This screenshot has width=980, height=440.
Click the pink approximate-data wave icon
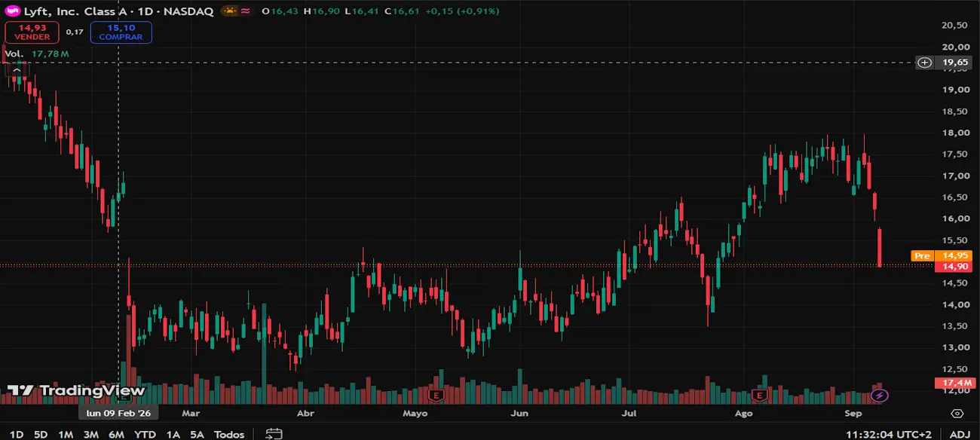tap(246, 11)
